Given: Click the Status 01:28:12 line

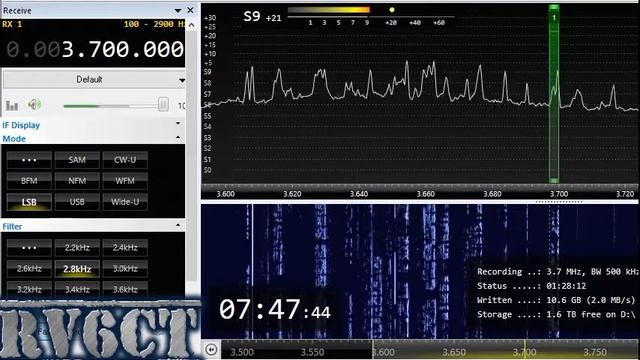Looking at the screenshot, I should tap(531, 286).
